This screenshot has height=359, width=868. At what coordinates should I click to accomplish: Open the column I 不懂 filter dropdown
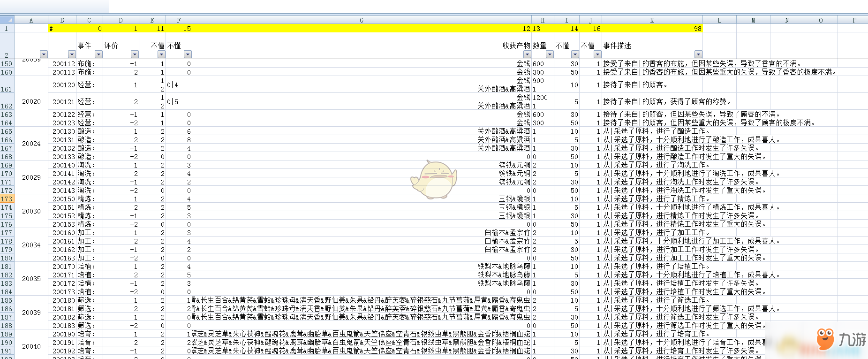point(575,54)
